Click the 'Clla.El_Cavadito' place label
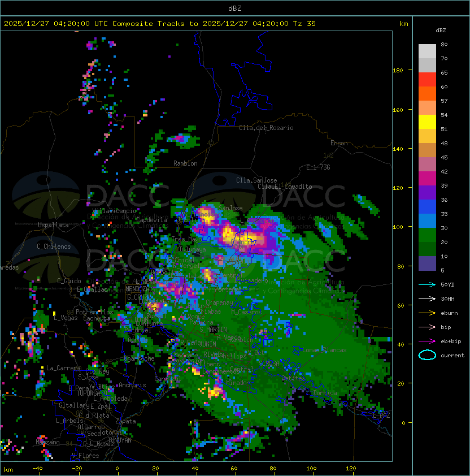Screen dimensions: 470x476 285,187
